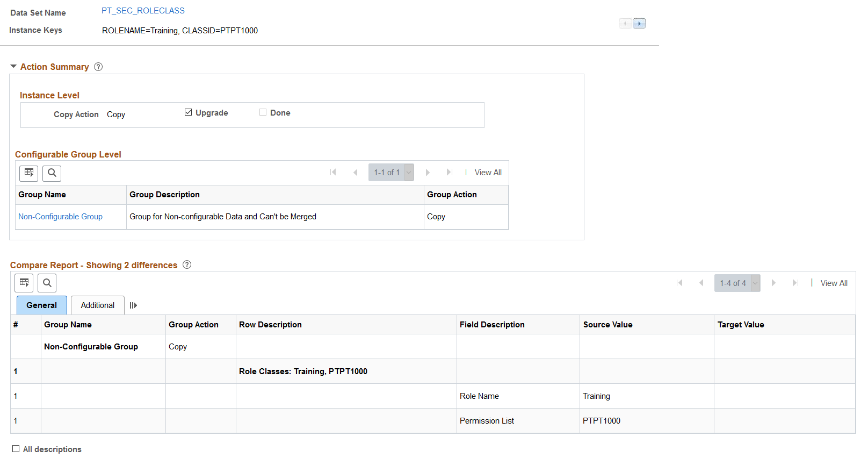
Task: Select the General tab
Action: pyautogui.click(x=42, y=305)
